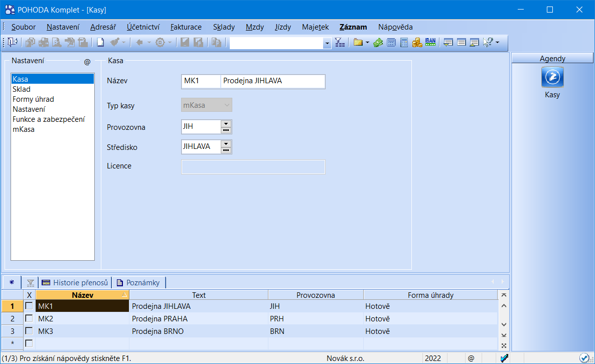The height and width of the screenshot is (364, 595).
Task: Open the Adresář menu
Action: (x=103, y=27)
